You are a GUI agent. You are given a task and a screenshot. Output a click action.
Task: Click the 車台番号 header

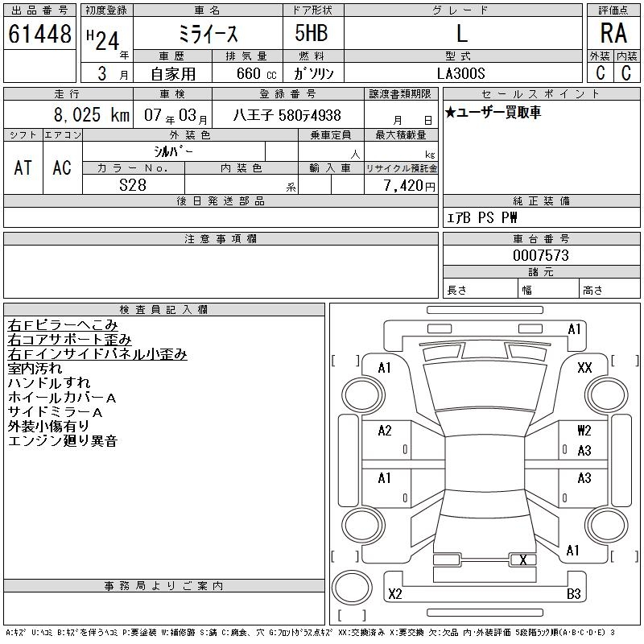coord(541,239)
